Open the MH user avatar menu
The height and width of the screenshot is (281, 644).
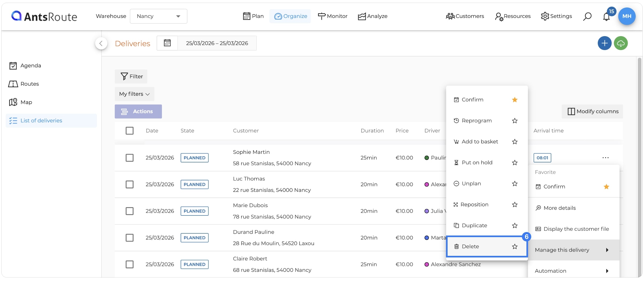(x=627, y=16)
